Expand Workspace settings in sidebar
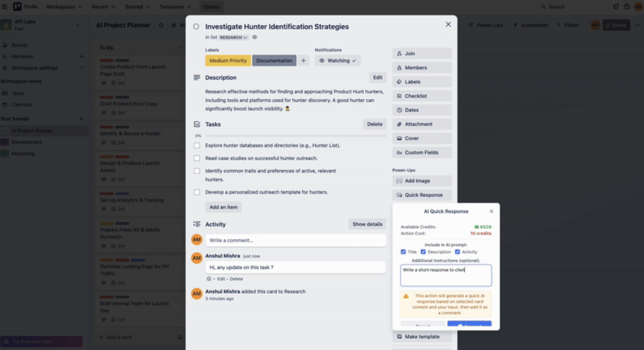The image size is (644, 350). [x=81, y=68]
